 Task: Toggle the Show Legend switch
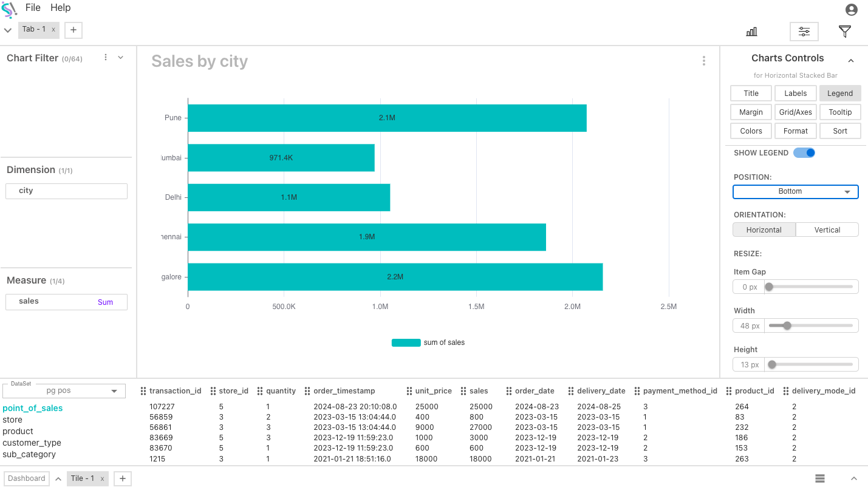click(x=804, y=153)
